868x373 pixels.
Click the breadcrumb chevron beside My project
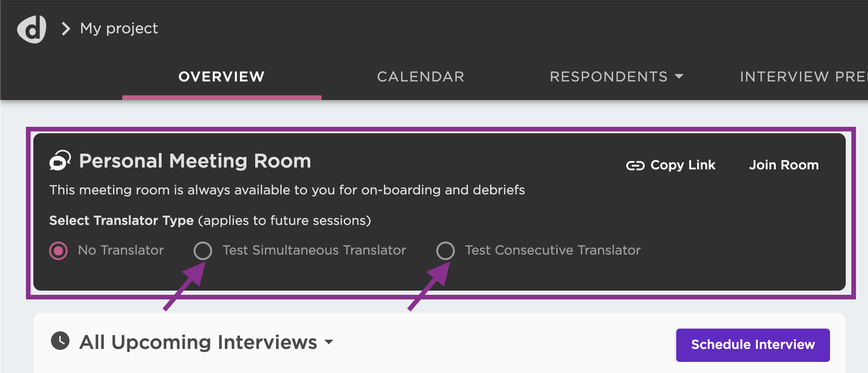66,29
